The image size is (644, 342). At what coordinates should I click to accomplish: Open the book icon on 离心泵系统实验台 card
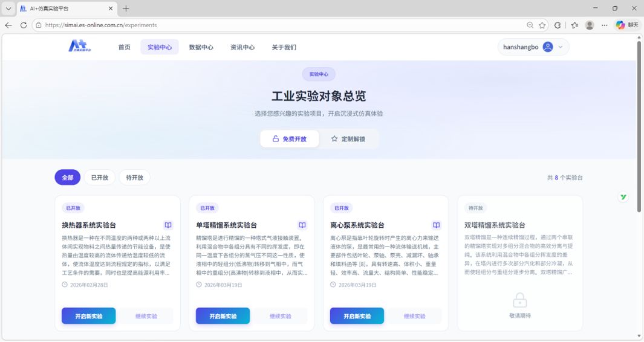tap(436, 225)
